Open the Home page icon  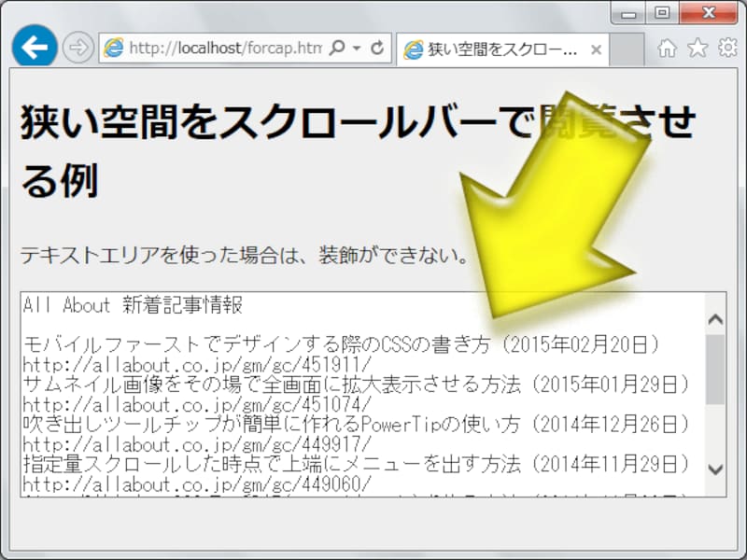(667, 48)
